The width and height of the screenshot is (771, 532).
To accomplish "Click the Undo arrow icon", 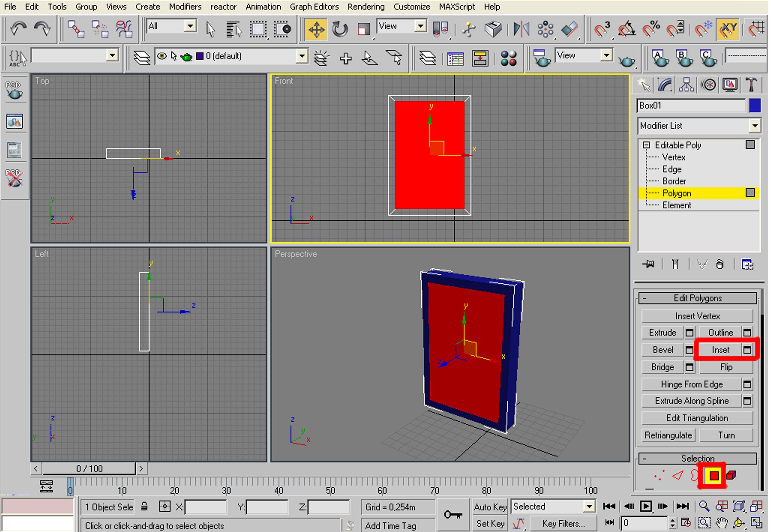I will tap(18, 29).
